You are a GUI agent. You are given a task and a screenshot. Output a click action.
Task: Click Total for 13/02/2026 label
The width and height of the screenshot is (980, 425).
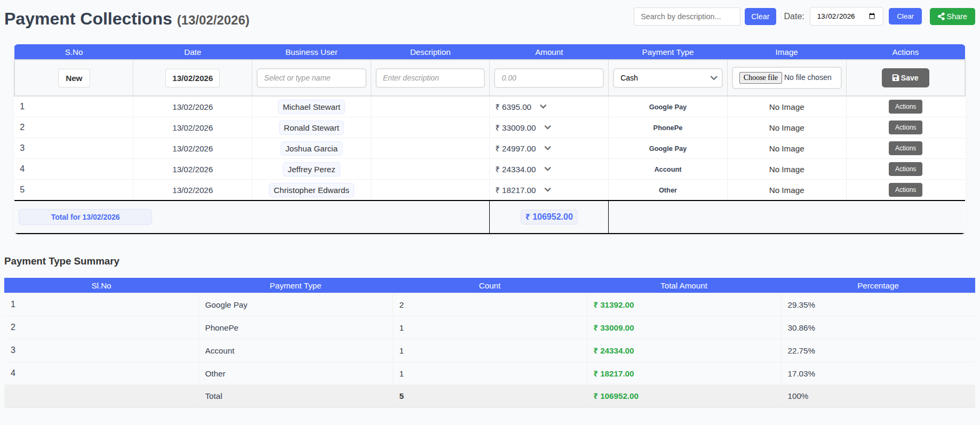click(x=85, y=217)
